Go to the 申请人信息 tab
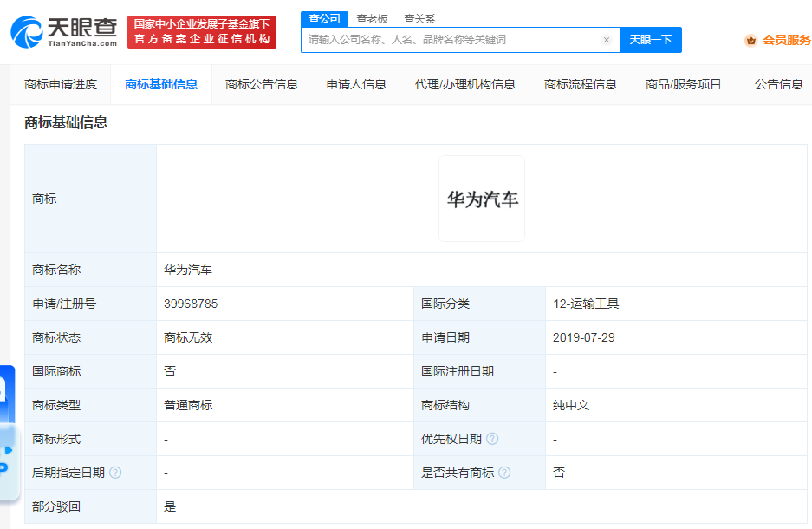Image resolution: width=812 pixels, height=529 pixels. click(356, 84)
